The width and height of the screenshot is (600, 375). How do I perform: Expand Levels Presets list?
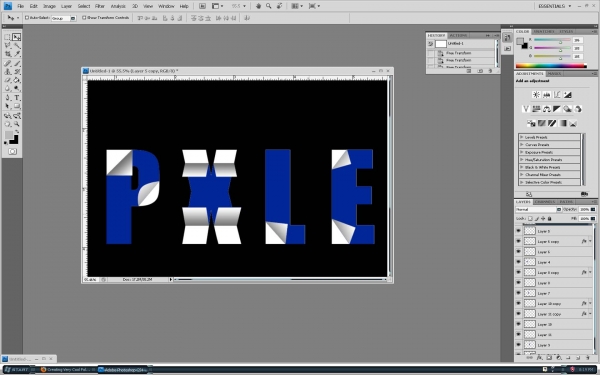point(522,137)
